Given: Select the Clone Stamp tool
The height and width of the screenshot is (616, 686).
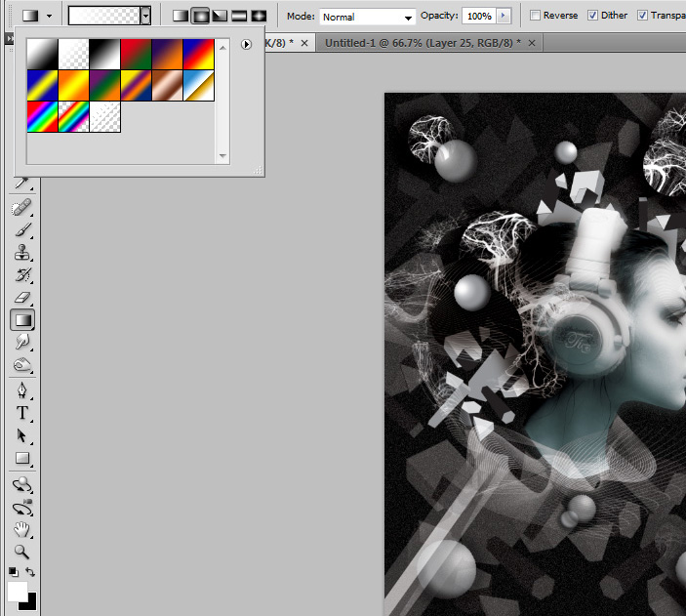Looking at the screenshot, I should pyautogui.click(x=21, y=253).
